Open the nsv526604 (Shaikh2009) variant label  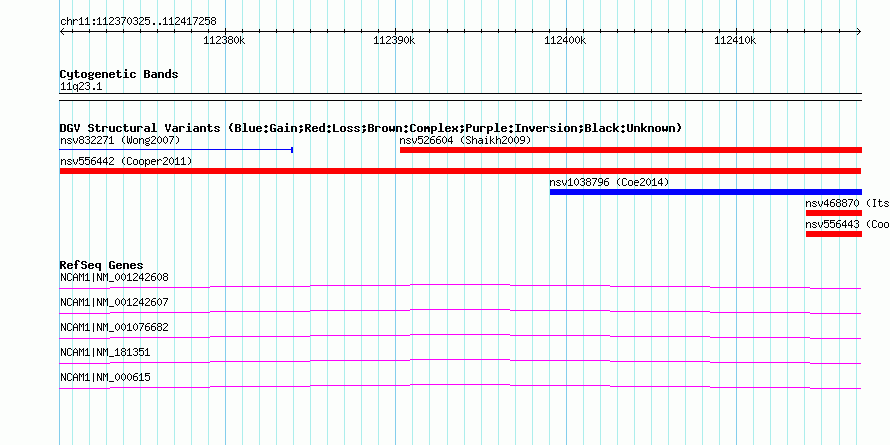tap(465, 140)
